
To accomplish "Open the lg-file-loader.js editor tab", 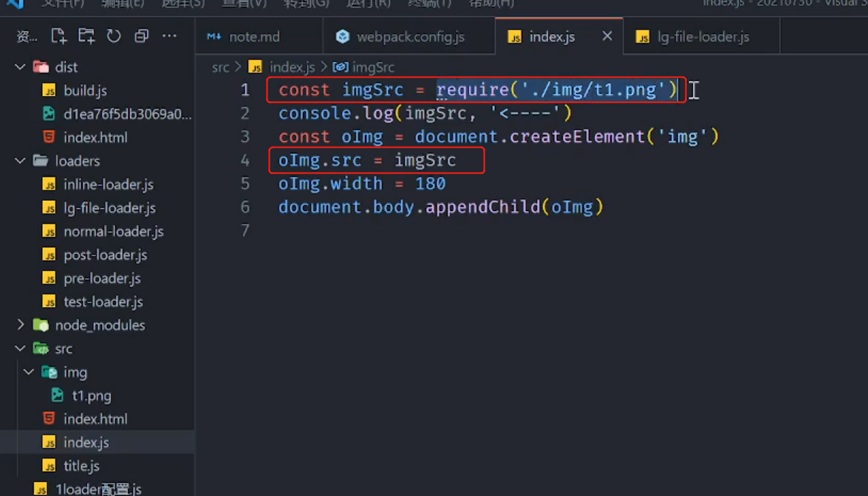I will point(703,37).
